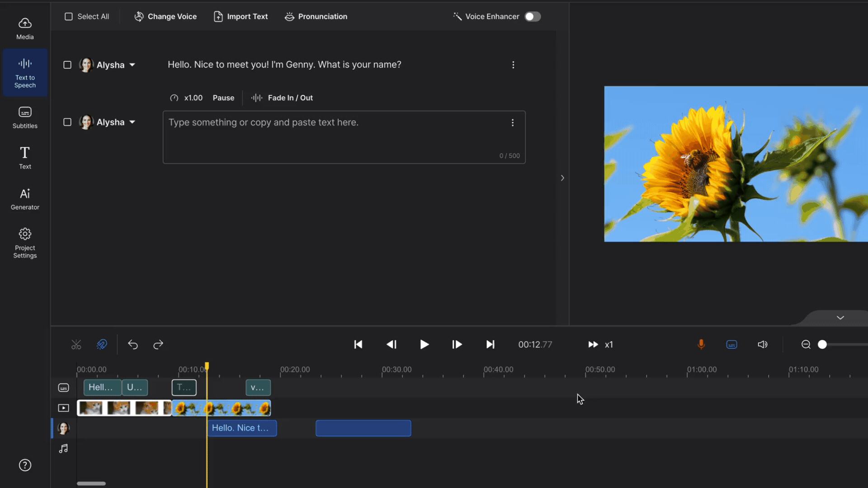
Task: Select the T... subtitle clip
Action: click(184, 388)
